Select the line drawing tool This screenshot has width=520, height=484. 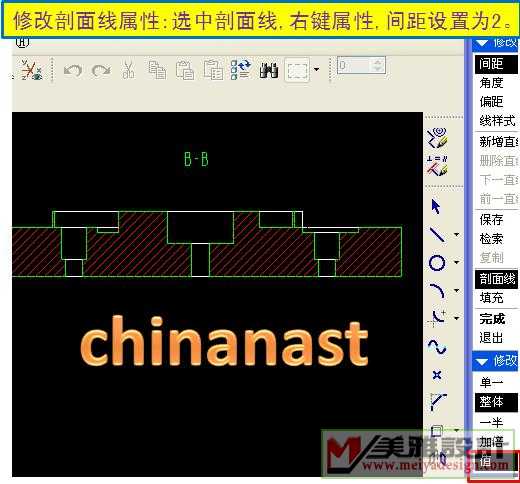coord(437,235)
